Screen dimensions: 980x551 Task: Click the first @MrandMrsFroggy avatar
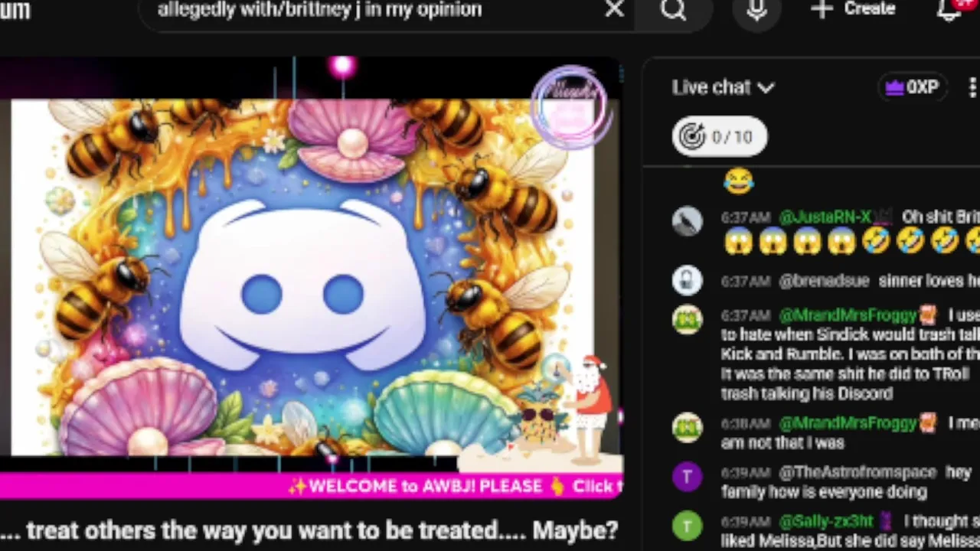coord(687,319)
